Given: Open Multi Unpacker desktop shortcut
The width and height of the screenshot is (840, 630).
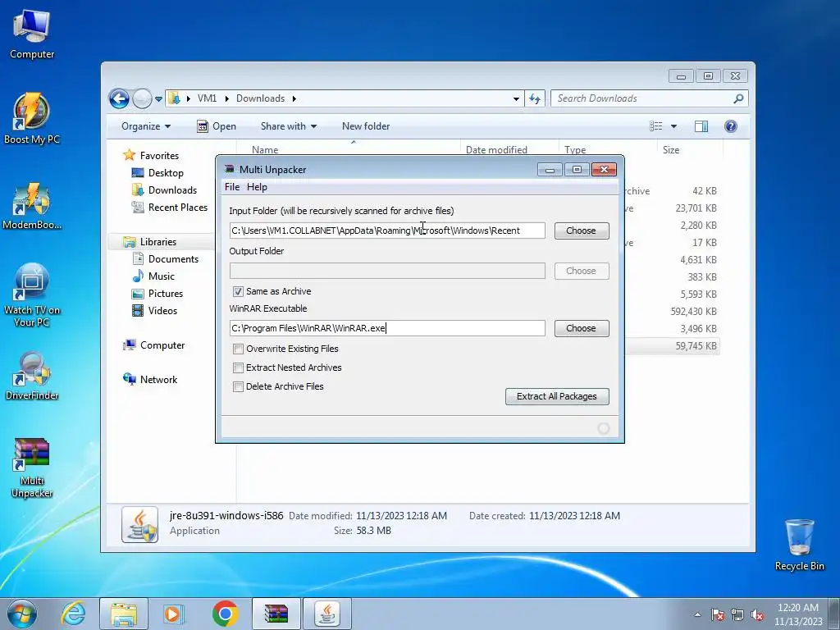Looking at the screenshot, I should 32,468.
